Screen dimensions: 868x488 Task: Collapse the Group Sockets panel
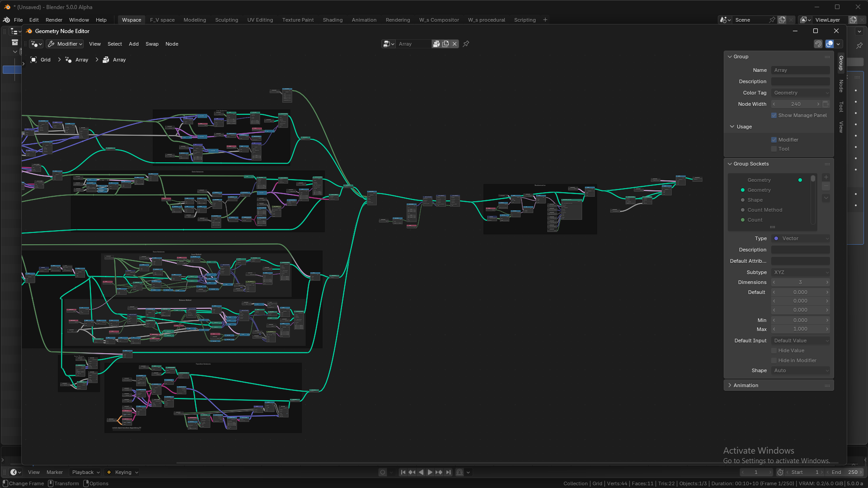click(751, 164)
